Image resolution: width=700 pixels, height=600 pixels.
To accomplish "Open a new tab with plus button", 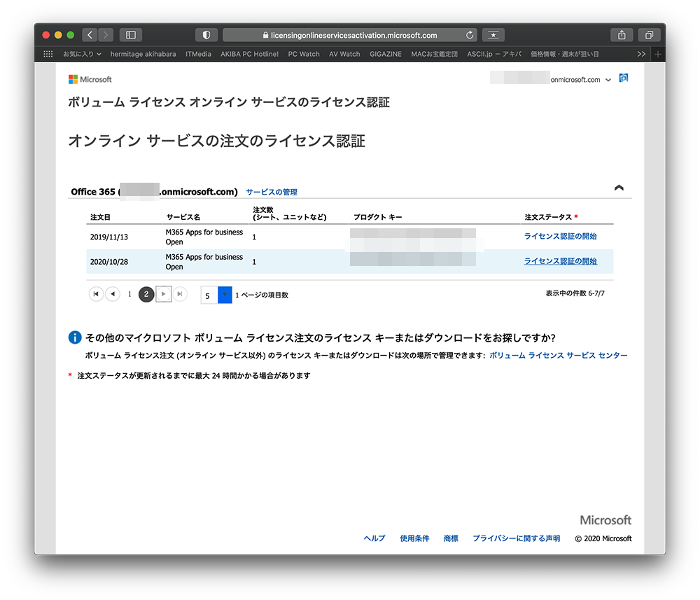I will [x=657, y=54].
